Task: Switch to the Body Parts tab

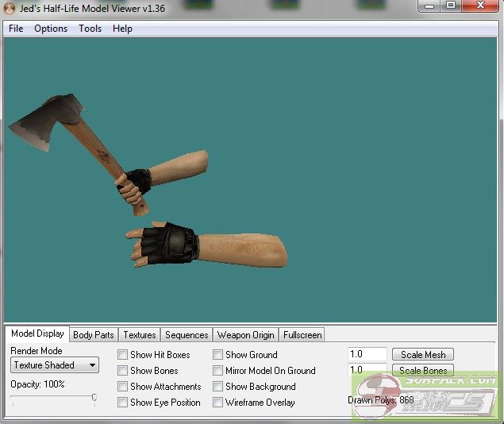Action: click(94, 335)
